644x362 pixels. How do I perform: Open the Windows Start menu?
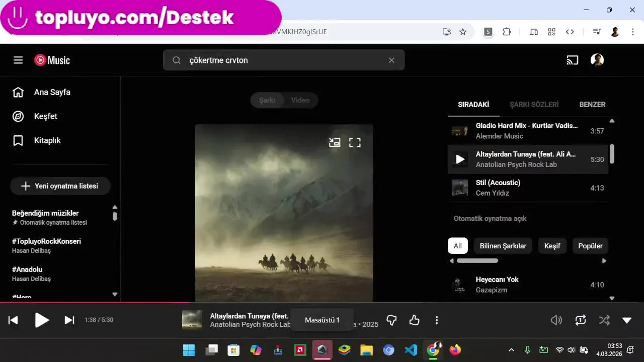(189, 350)
